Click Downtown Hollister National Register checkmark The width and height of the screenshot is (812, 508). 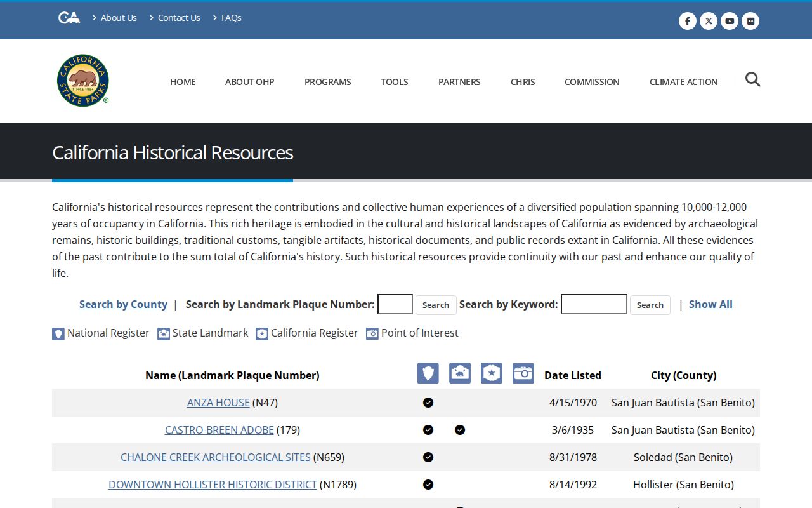pyautogui.click(x=428, y=485)
